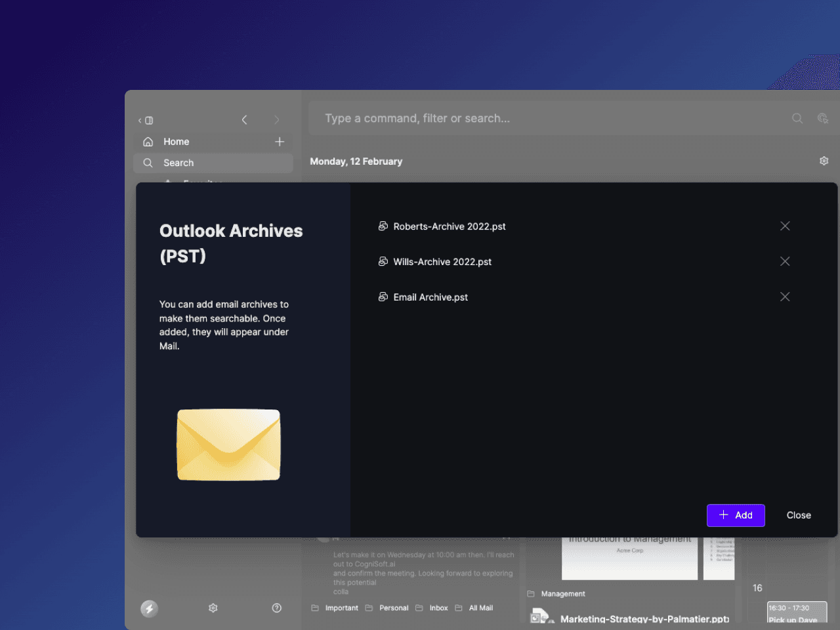The height and width of the screenshot is (630, 840).
Task: Open the Important mail folder
Action: pyautogui.click(x=342, y=608)
